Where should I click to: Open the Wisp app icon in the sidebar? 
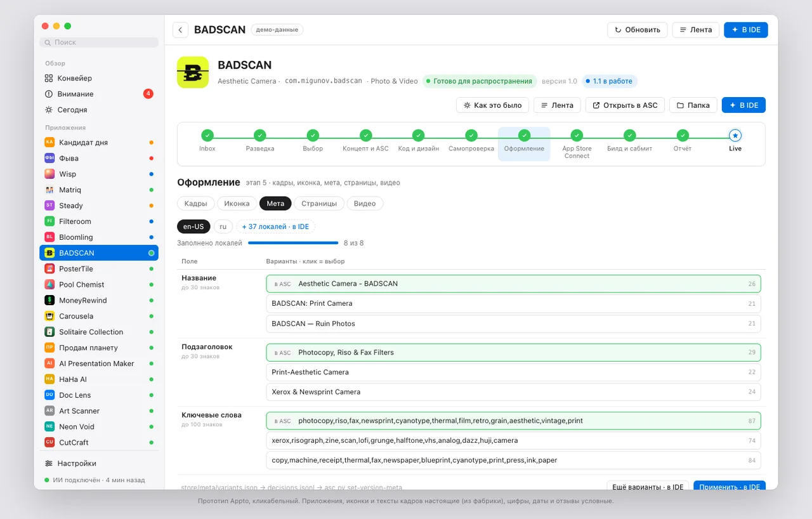[49, 174]
